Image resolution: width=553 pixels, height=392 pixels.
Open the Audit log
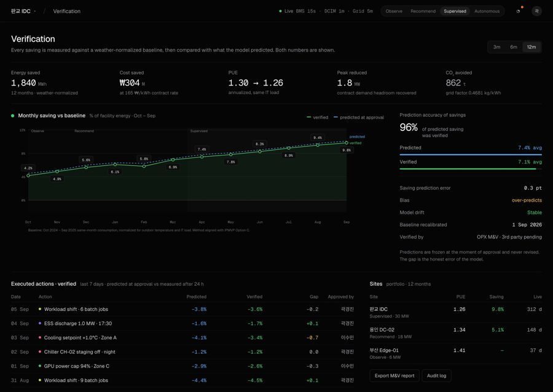436,376
